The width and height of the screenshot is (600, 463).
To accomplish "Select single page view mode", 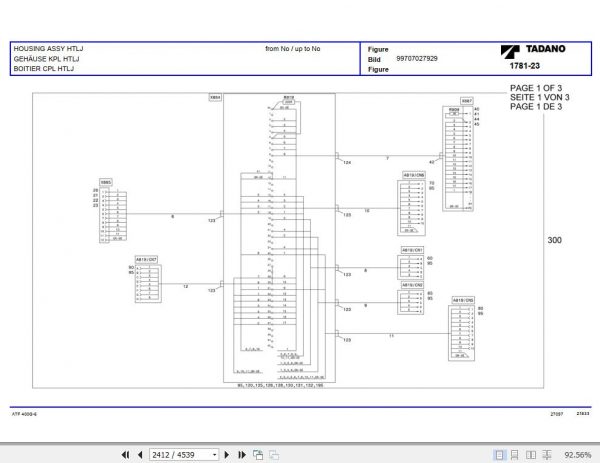I will click(499, 455).
